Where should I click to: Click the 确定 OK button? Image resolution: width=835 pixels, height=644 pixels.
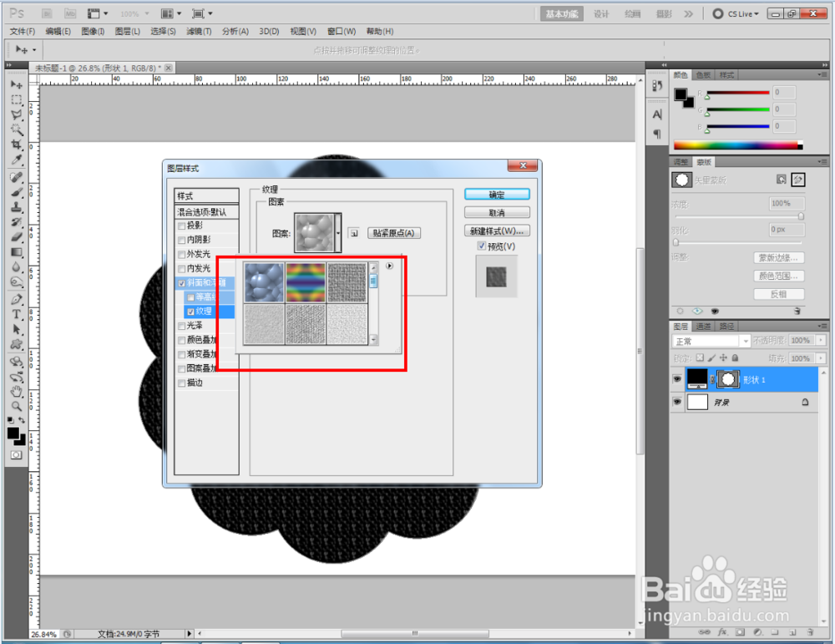coord(497,195)
